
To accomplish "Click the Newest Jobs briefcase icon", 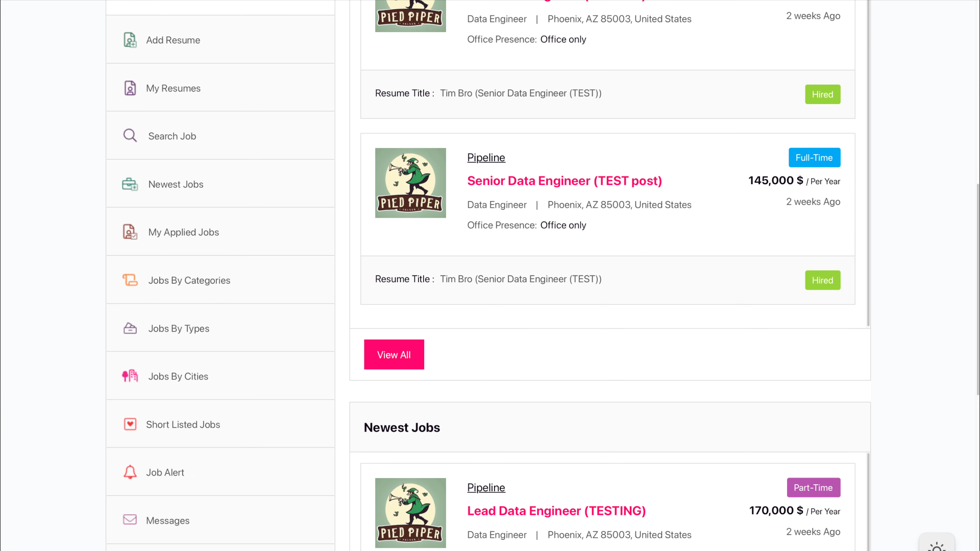I will (130, 184).
